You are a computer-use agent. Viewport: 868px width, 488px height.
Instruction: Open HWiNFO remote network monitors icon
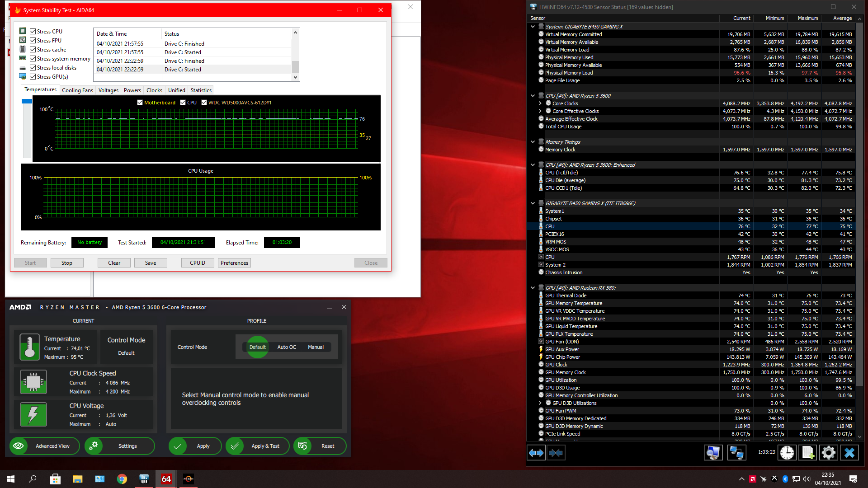(736, 453)
